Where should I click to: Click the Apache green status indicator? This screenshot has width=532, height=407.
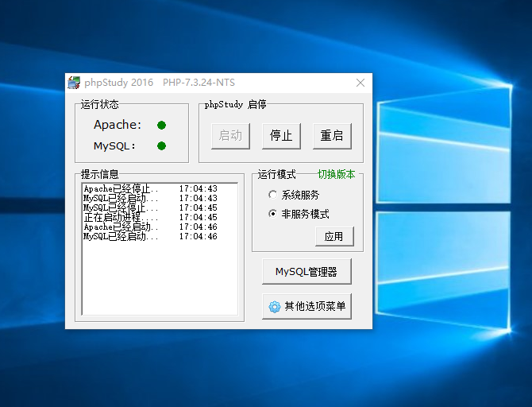pyautogui.click(x=161, y=126)
